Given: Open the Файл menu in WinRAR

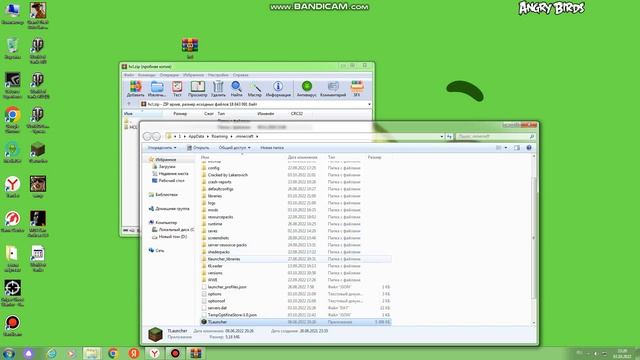Looking at the screenshot, I should pos(129,75).
